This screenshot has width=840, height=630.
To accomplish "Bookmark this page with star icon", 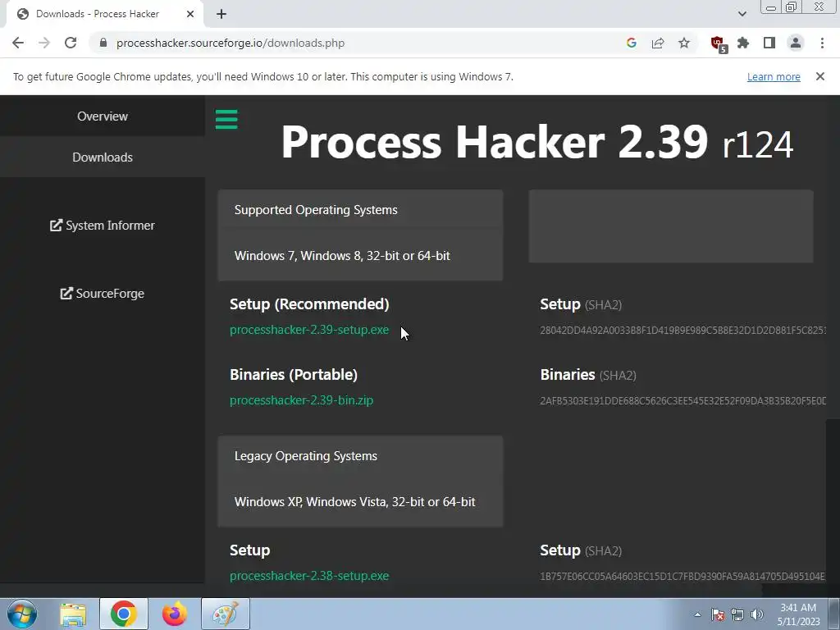I will (684, 43).
